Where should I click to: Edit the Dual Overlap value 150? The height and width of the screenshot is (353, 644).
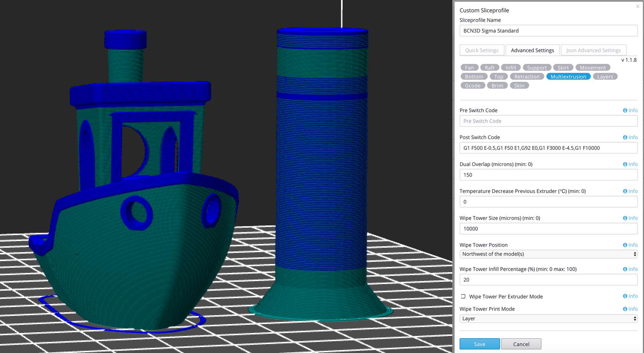tap(548, 175)
